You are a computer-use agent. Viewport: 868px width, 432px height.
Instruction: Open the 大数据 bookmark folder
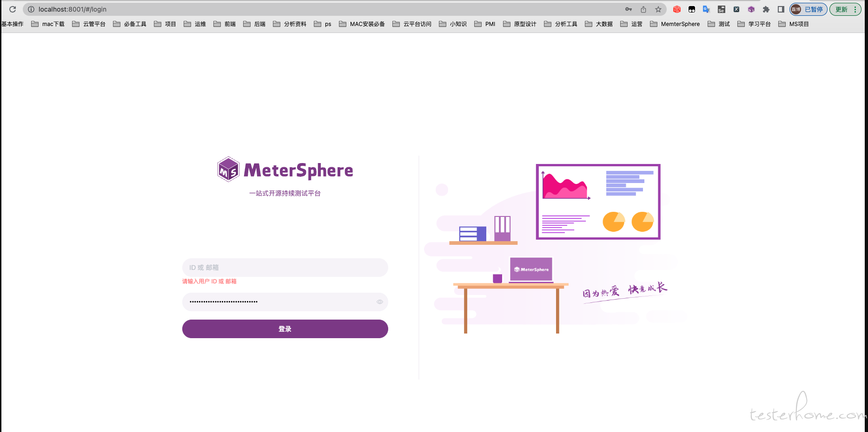(599, 24)
